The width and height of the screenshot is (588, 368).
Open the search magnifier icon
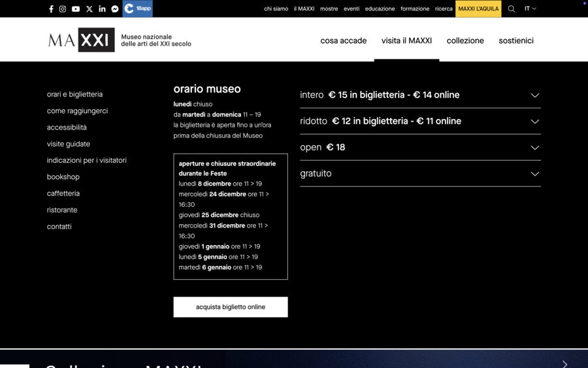coord(511,8)
